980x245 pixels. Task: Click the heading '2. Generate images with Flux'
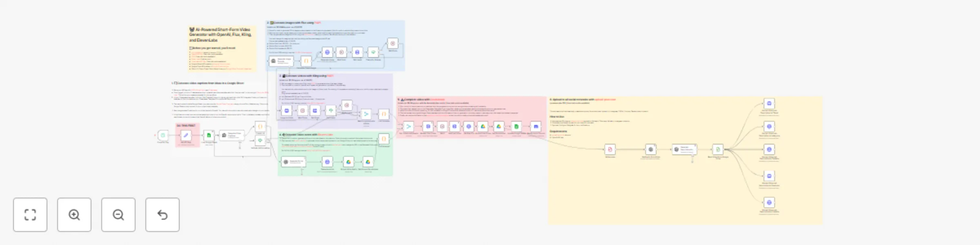294,23
